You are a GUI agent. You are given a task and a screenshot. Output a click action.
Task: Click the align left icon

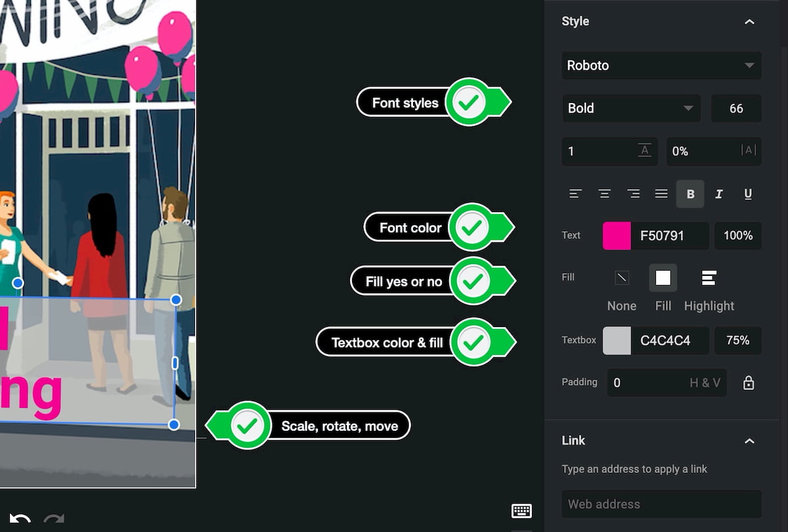click(x=576, y=194)
